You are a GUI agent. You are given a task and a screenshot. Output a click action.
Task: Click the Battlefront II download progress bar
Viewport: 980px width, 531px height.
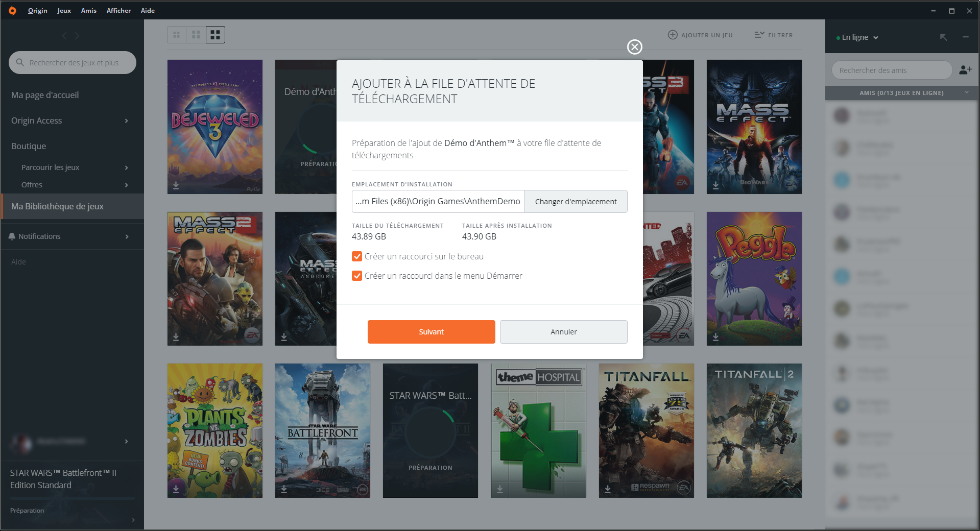(x=73, y=498)
